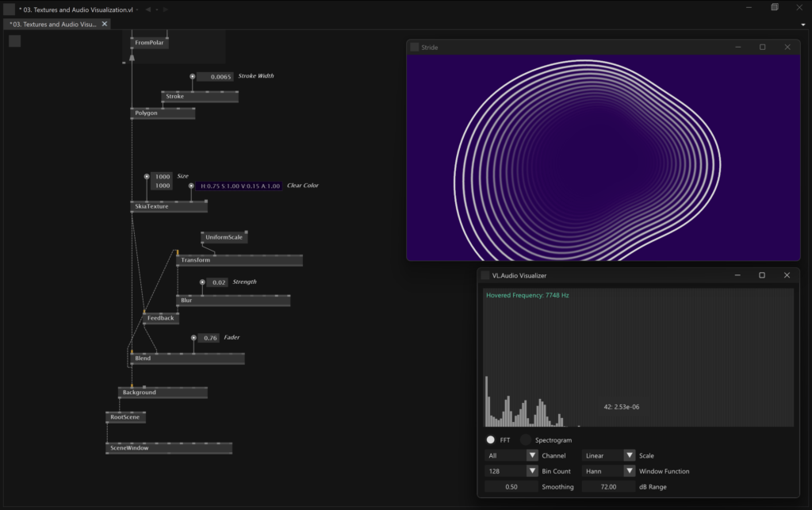Select the FFT radio button
The image size is (812, 510).
tap(491, 439)
